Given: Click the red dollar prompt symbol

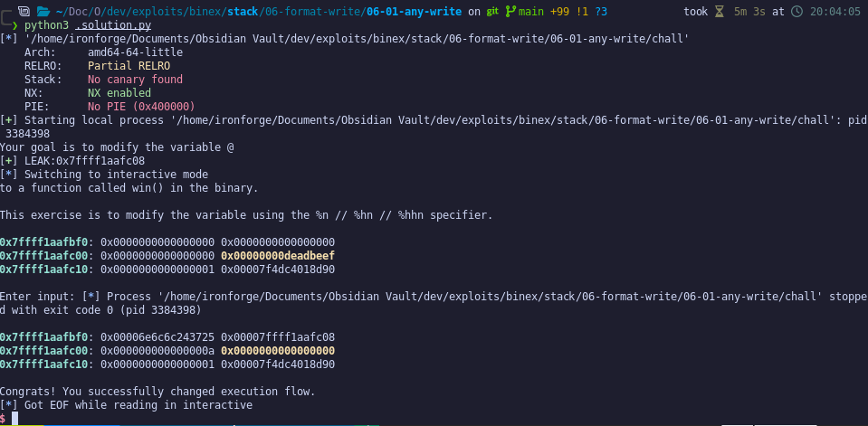Looking at the screenshot, I should pos(3,419).
